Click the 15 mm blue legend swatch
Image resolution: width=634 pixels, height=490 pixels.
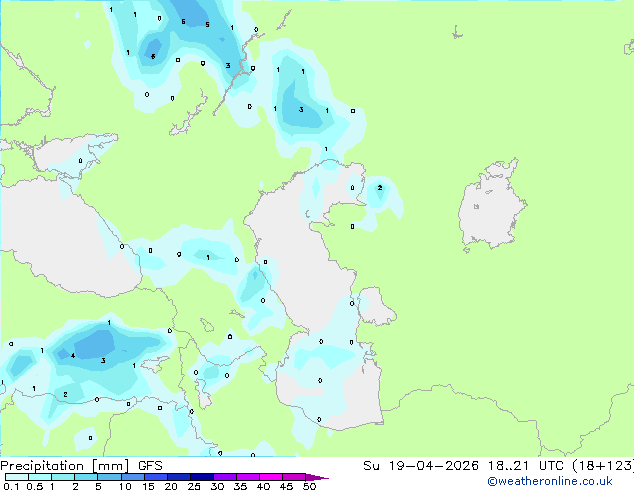pyautogui.click(x=156, y=477)
